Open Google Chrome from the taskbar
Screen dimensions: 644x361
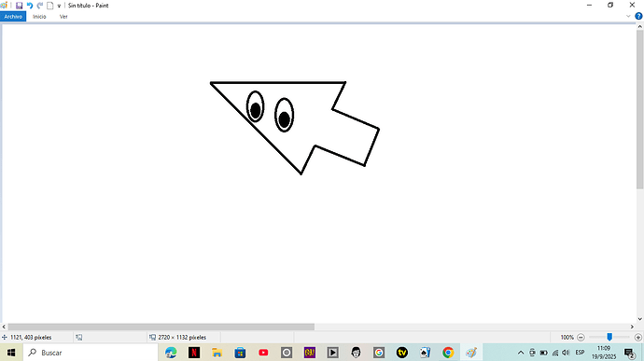pyautogui.click(x=448, y=353)
